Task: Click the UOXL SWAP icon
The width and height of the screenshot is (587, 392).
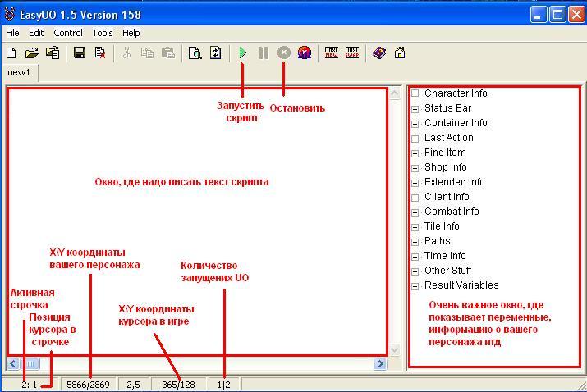Action: point(352,52)
